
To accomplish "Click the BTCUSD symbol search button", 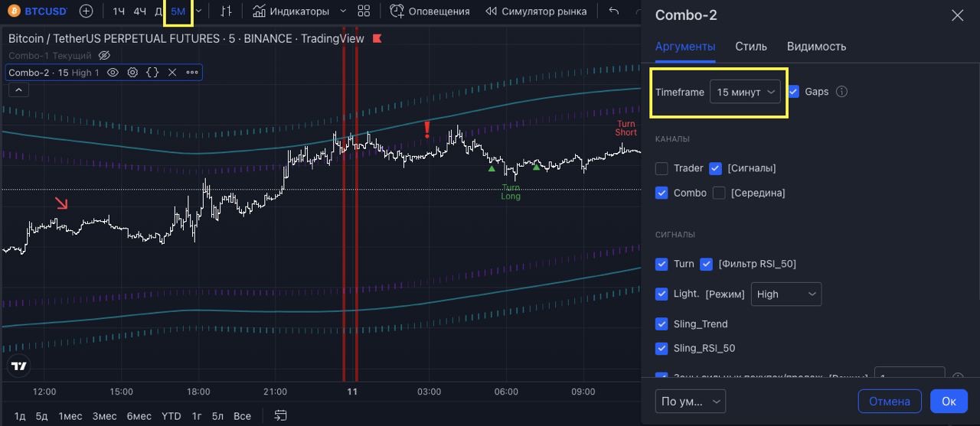I will [x=36, y=11].
